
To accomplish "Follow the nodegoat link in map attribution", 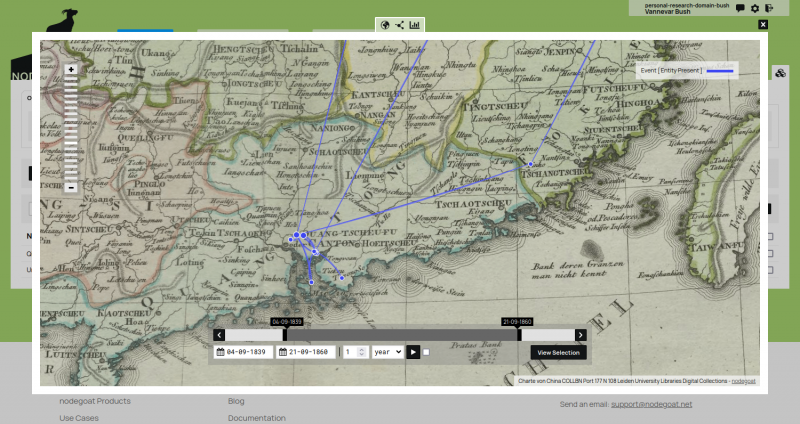I will (x=743, y=381).
